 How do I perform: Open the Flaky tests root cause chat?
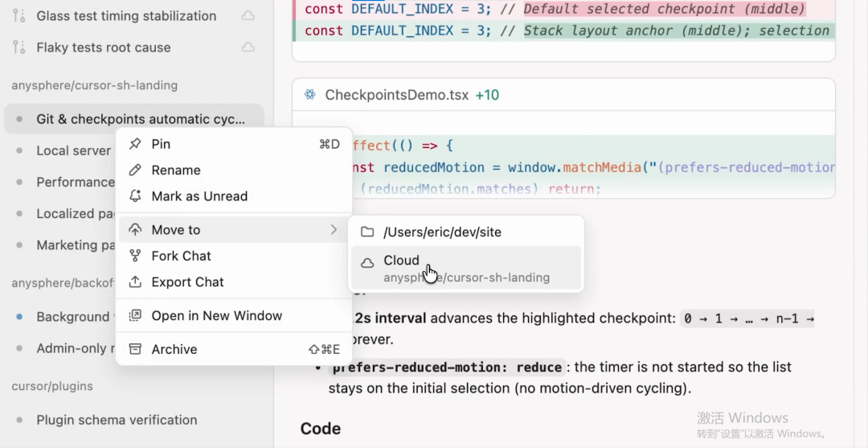[104, 47]
